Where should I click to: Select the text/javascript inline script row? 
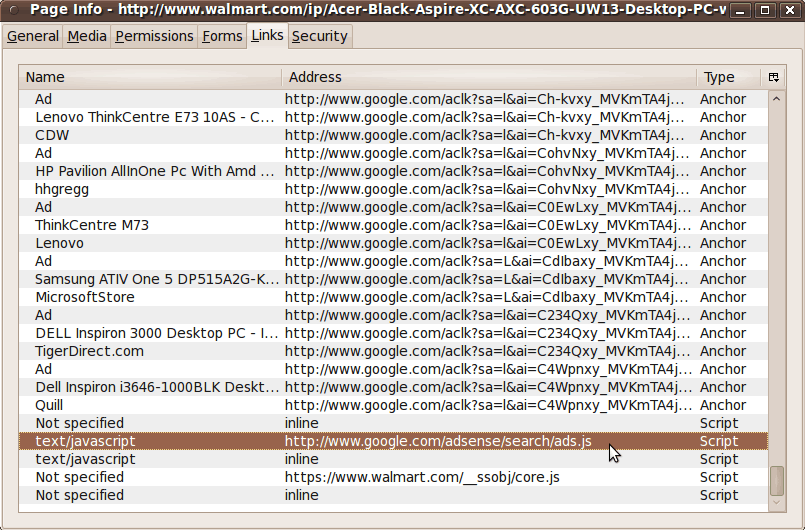(x=393, y=459)
